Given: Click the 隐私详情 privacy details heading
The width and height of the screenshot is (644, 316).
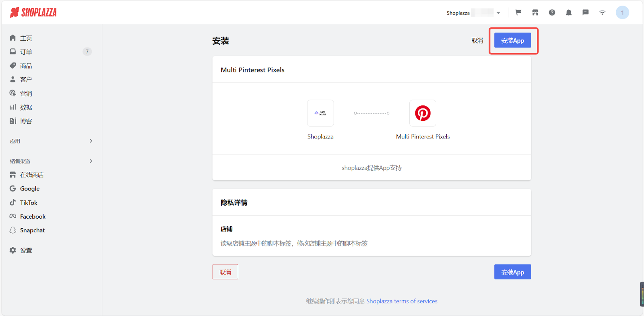Looking at the screenshot, I should pos(234,202).
